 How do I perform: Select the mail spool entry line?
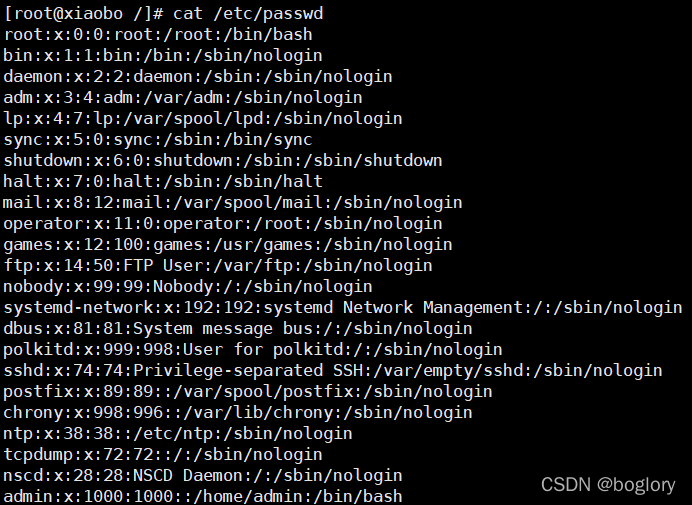pos(233,203)
